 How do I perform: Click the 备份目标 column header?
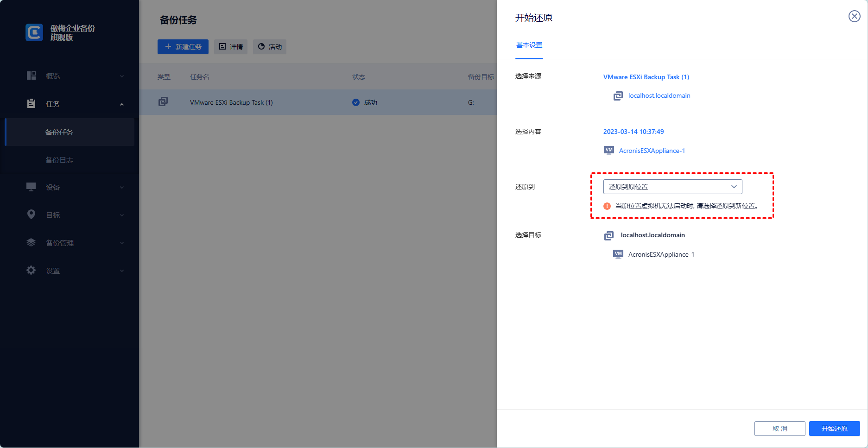pyautogui.click(x=481, y=77)
